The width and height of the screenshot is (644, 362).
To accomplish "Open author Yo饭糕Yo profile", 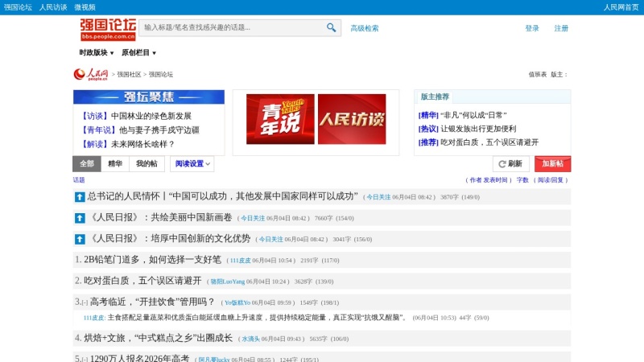I will 237,303.
